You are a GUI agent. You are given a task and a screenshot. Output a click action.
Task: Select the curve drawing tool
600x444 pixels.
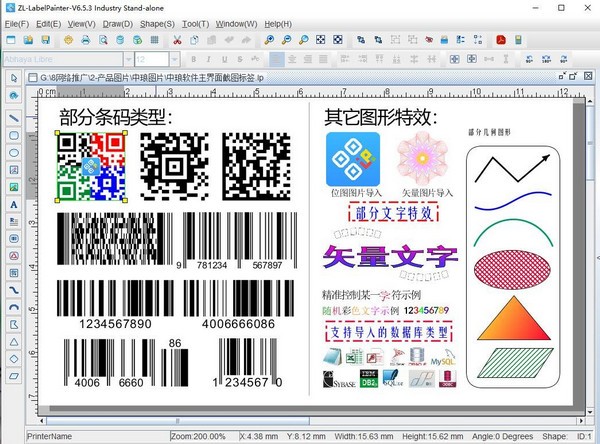[x=14, y=291]
